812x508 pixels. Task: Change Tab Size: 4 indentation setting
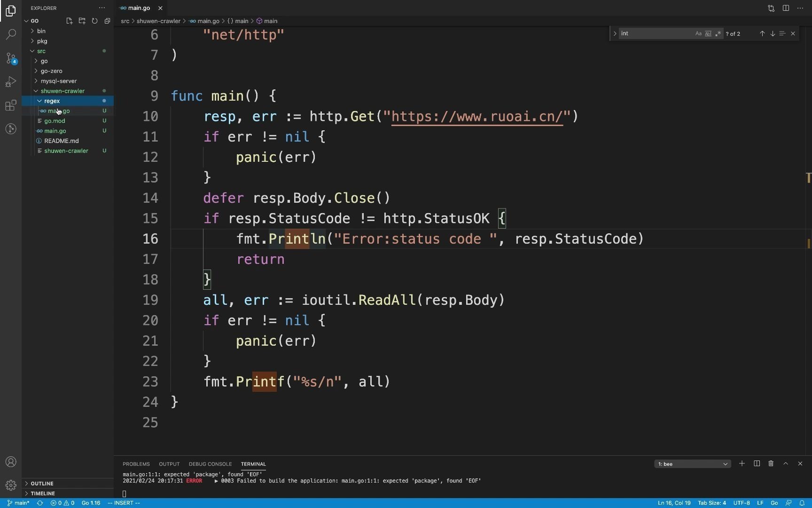point(712,503)
